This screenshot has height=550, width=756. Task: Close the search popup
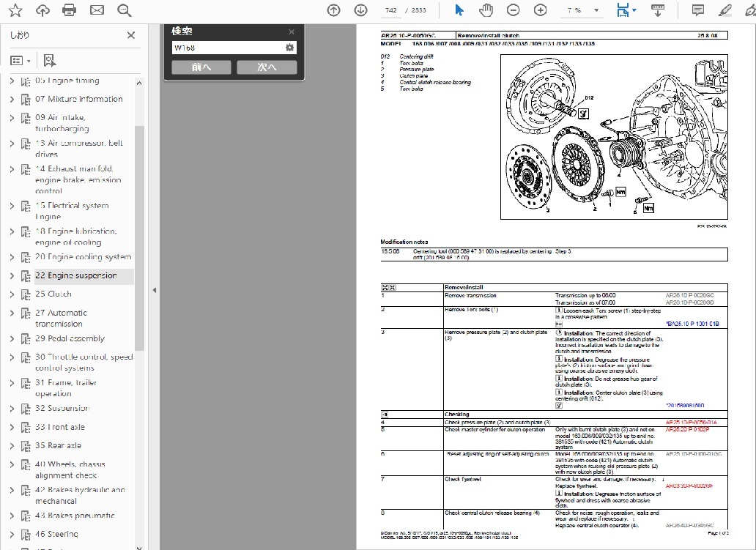click(292, 31)
